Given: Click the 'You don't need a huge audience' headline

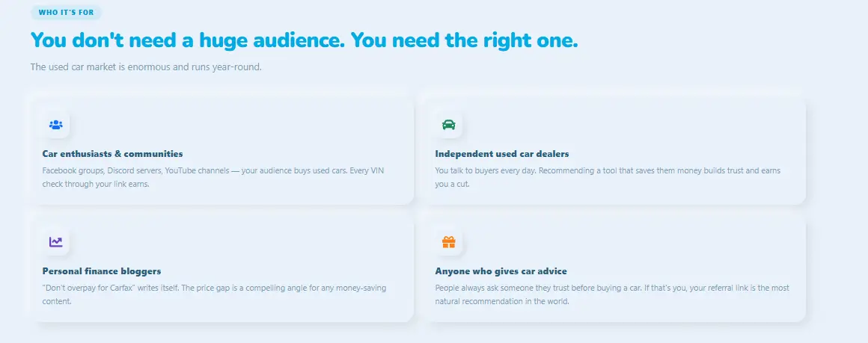Looking at the screenshot, I should (304, 40).
